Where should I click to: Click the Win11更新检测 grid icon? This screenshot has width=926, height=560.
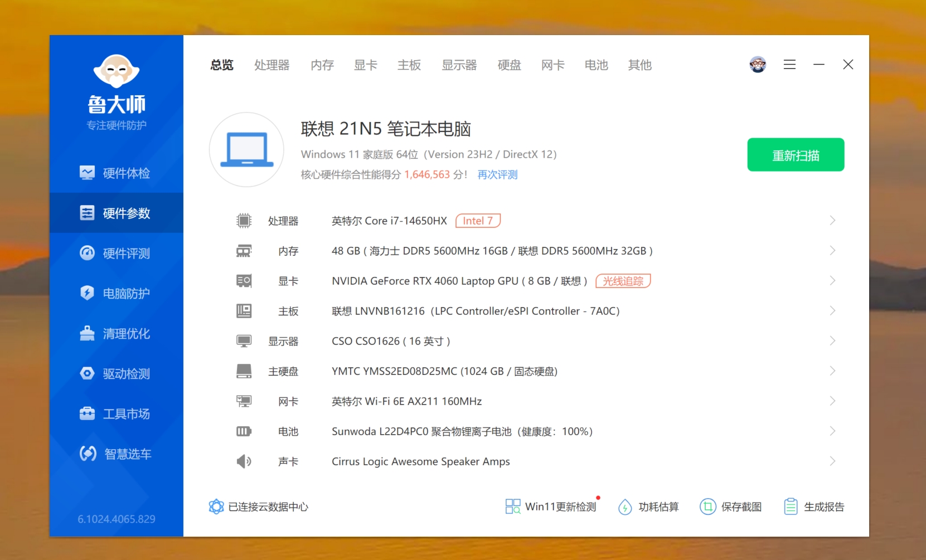(513, 507)
